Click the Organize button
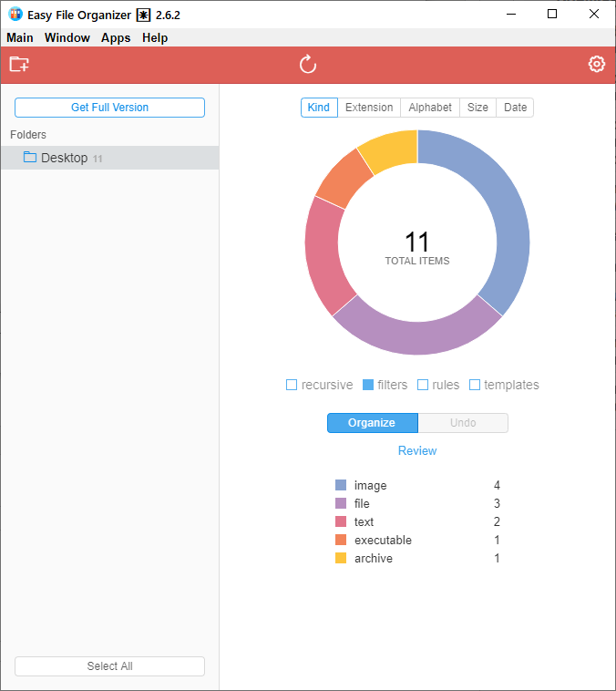Screen dimensions: 616x691 [x=373, y=423]
